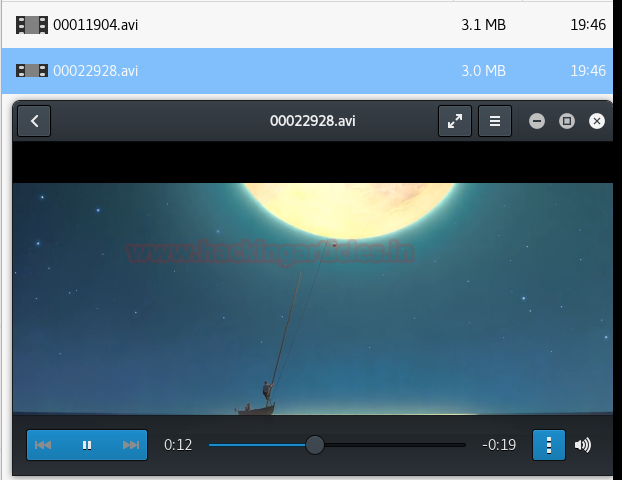This screenshot has width=622, height=480.
Task: Open the hamburger menu in video player
Action: pos(495,121)
